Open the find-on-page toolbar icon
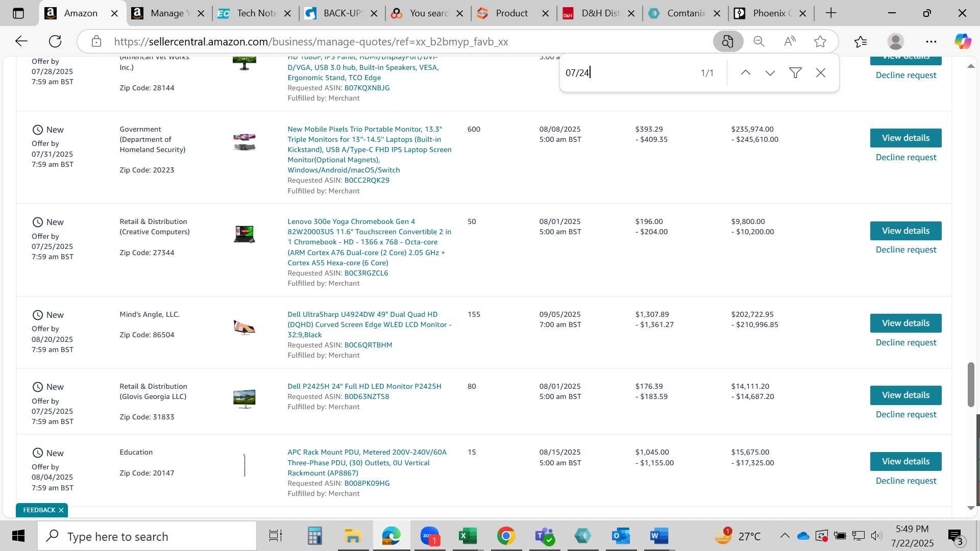The width and height of the screenshot is (980, 551). pyautogui.click(x=728, y=41)
